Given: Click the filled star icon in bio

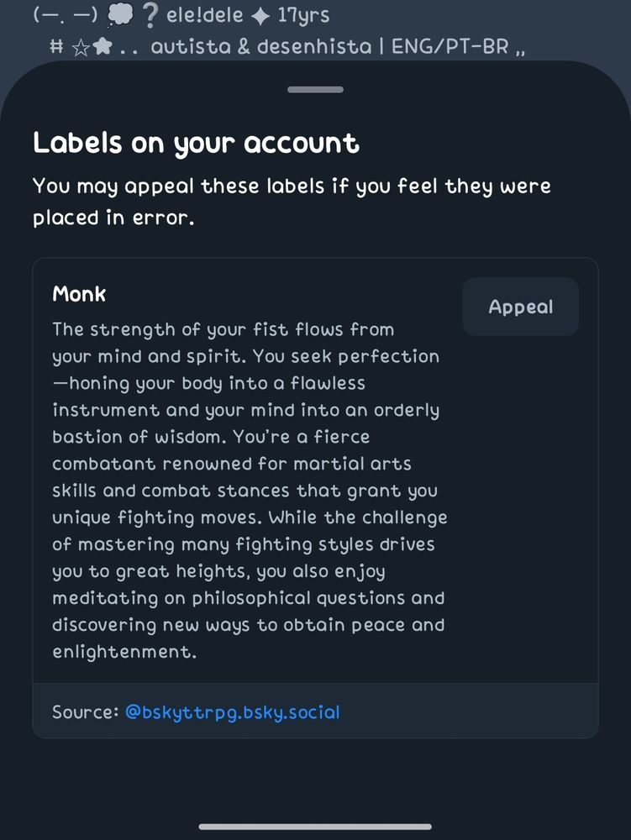Looking at the screenshot, I should (103, 47).
